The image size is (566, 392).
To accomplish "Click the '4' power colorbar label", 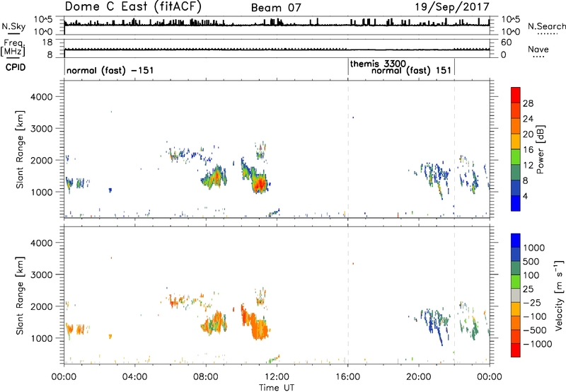I will click(525, 196).
